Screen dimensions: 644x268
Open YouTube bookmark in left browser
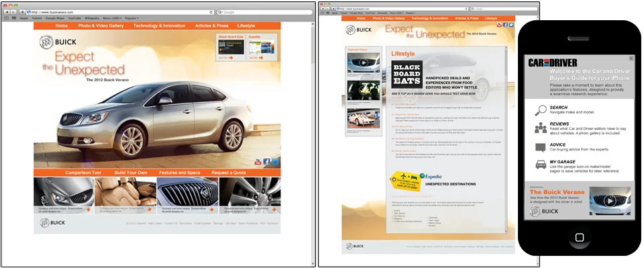pyautogui.click(x=74, y=18)
